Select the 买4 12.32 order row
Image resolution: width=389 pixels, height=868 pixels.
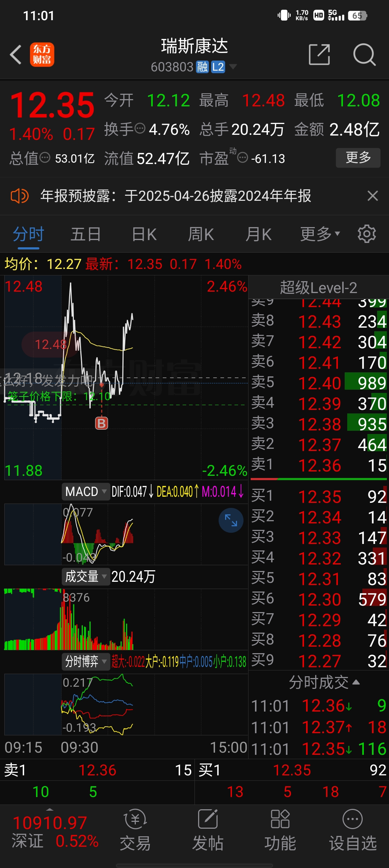click(319, 558)
